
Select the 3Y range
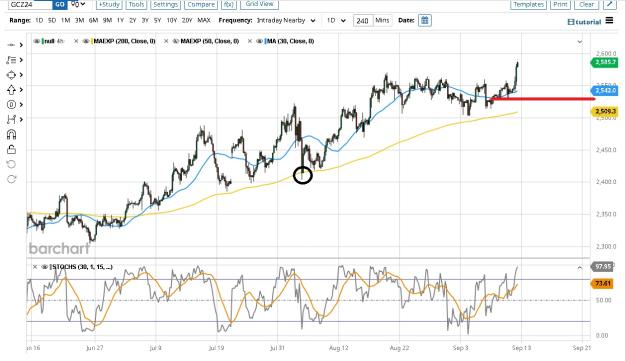(x=145, y=20)
